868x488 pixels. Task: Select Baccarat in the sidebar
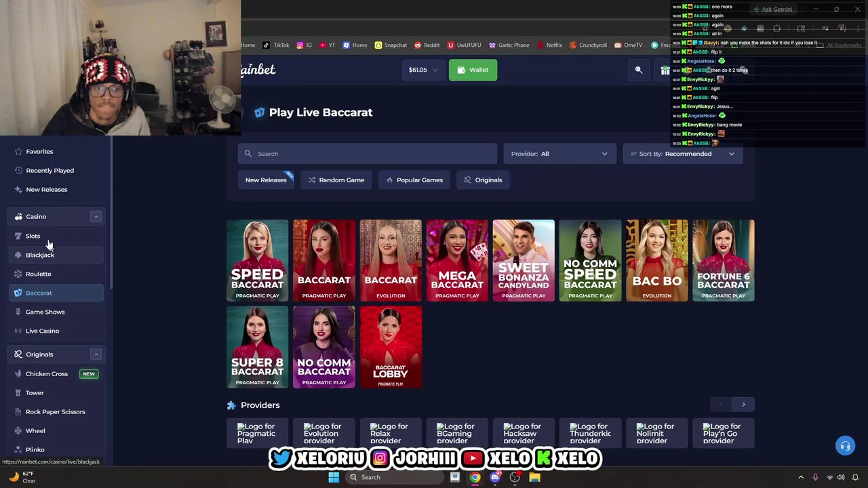click(57, 293)
